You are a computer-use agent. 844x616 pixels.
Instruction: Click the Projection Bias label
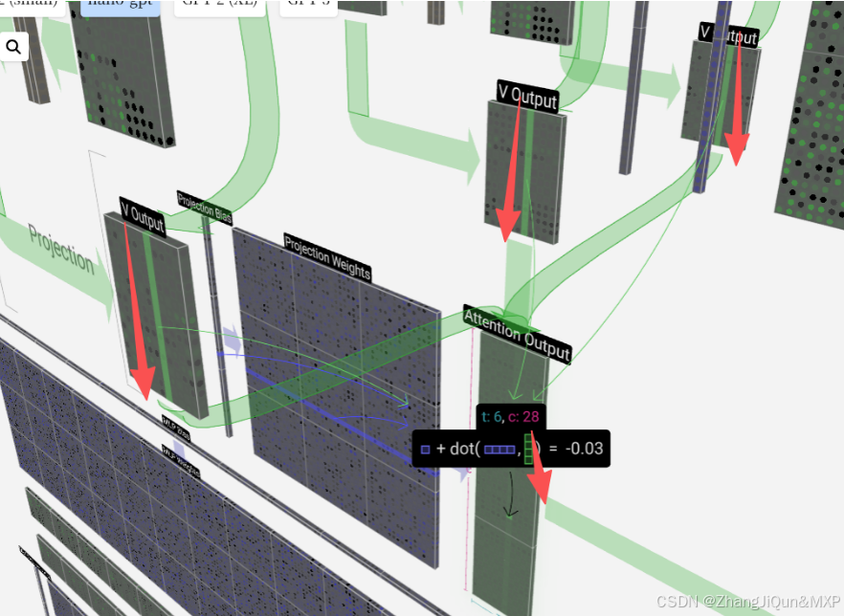click(205, 208)
